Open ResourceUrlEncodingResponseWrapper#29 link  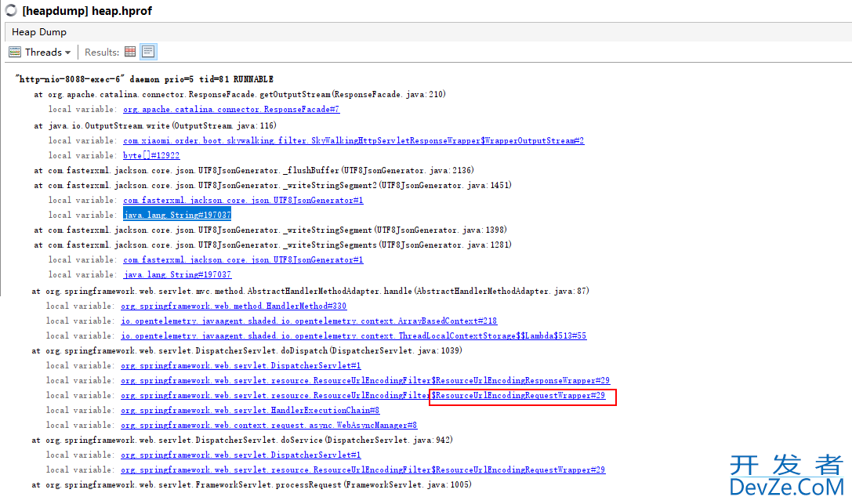point(365,381)
